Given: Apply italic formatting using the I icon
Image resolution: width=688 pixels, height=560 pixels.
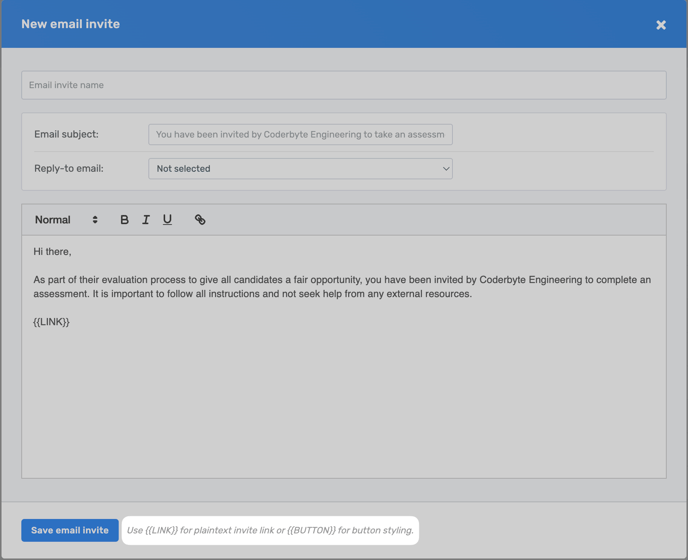Looking at the screenshot, I should [146, 220].
